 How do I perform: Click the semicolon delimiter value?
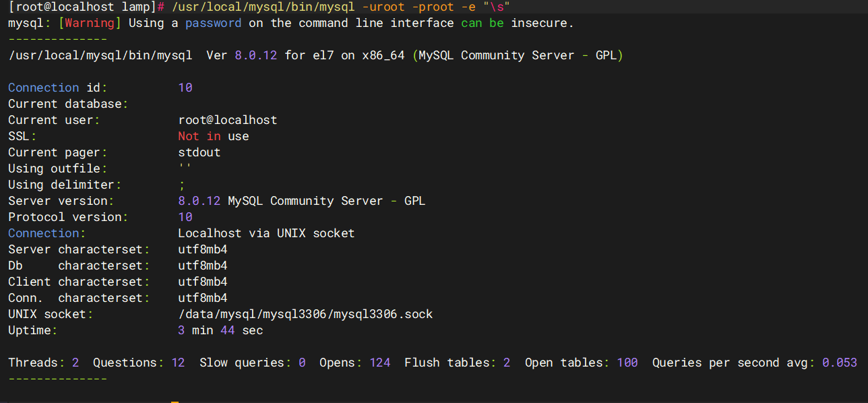point(182,185)
